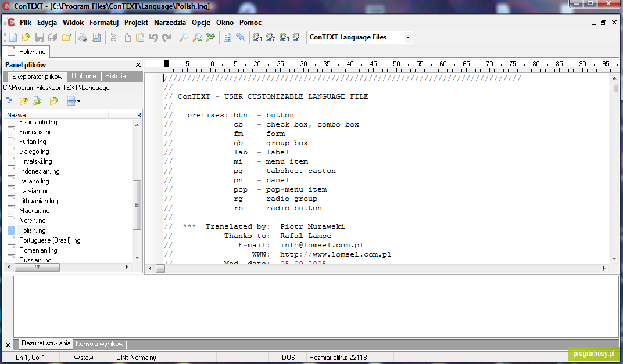Click the Save floppy disk icon
The height and width of the screenshot is (364, 623).
(40, 37)
